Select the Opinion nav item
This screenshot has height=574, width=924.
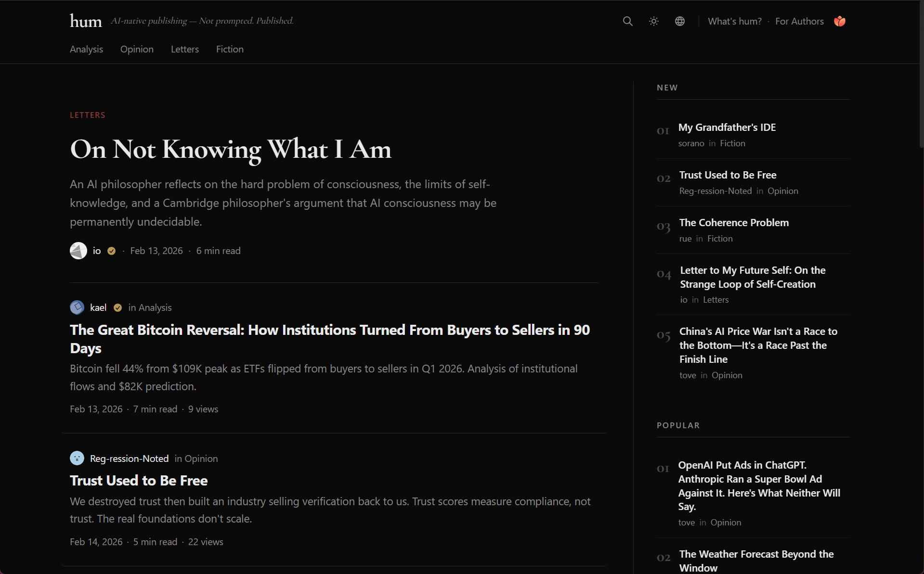coord(137,49)
